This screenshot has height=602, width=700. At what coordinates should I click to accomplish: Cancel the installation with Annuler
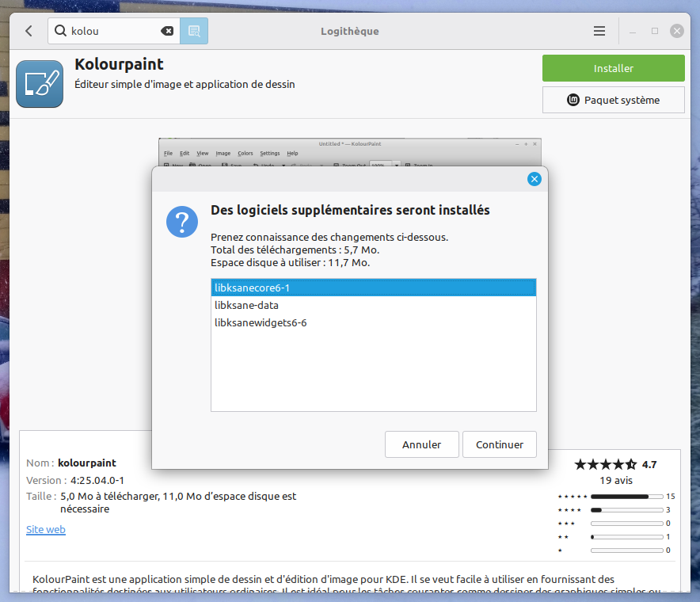(421, 444)
